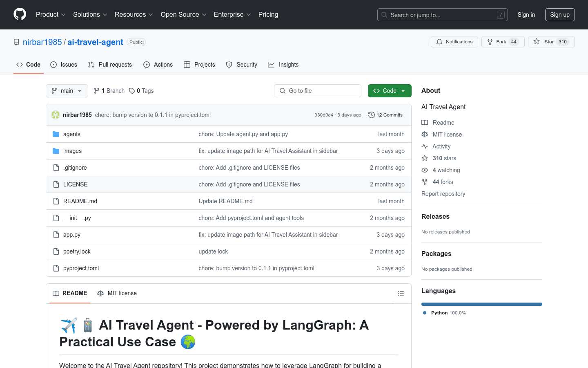Click the branch icon beside 1 Branch
Screen dimensions: 588x368
tap(97, 91)
